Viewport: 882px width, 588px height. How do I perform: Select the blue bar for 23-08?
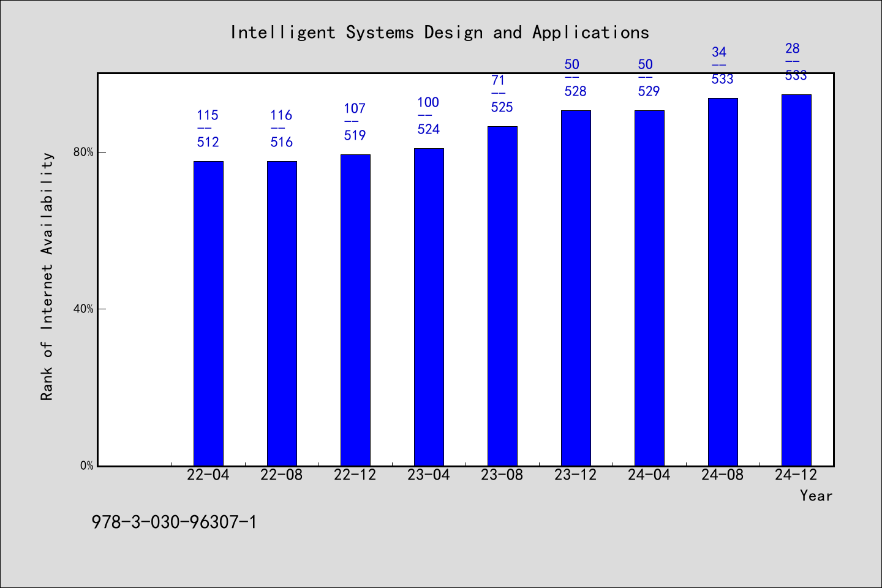tap(502, 296)
